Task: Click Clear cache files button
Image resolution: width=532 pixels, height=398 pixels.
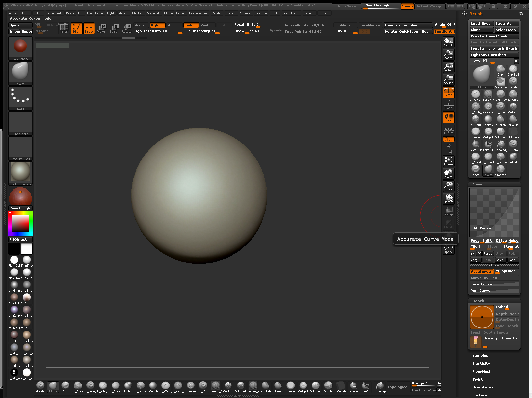Action: click(x=408, y=25)
